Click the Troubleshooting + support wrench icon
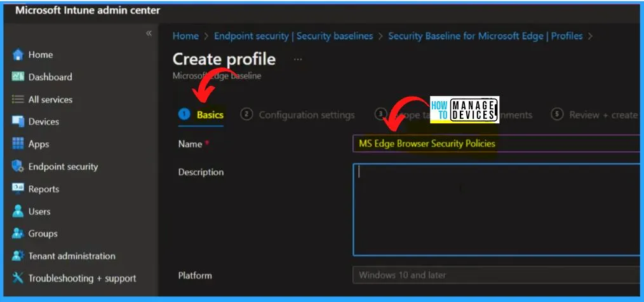The image size is (644, 302). pyautogui.click(x=18, y=278)
